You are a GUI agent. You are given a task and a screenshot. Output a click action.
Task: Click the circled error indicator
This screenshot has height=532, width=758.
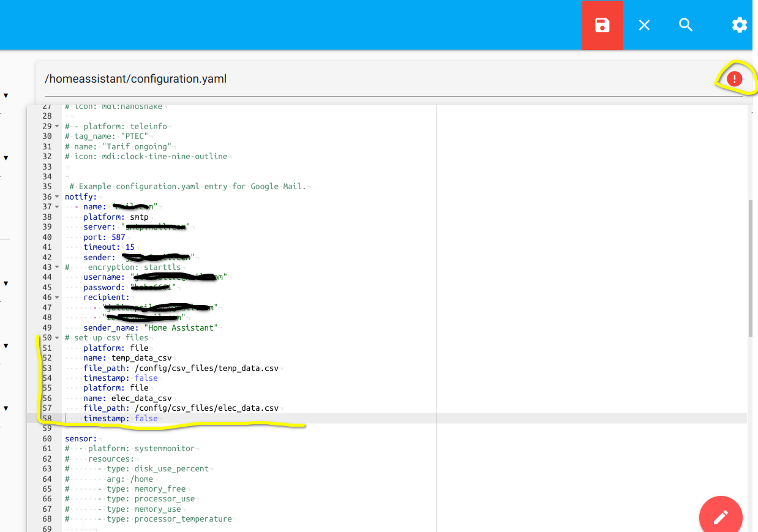pyautogui.click(x=734, y=78)
